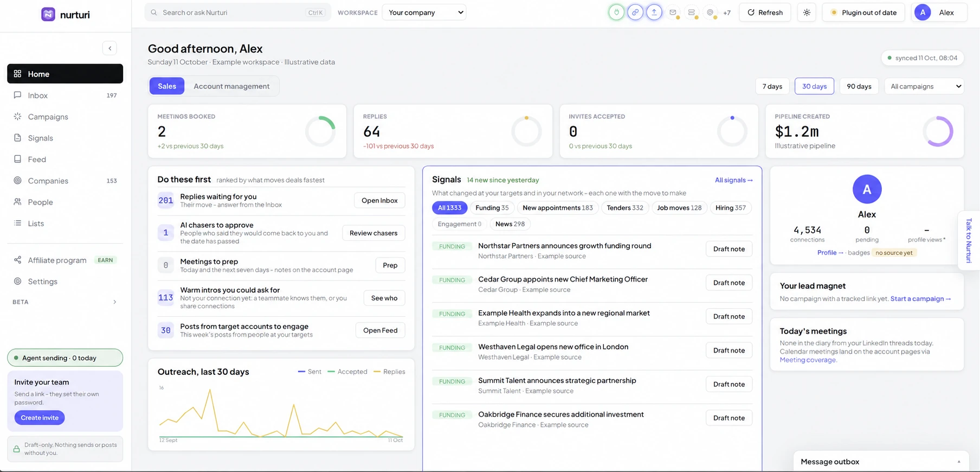Toggle the light/dark theme sun icon

pyautogui.click(x=807, y=12)
